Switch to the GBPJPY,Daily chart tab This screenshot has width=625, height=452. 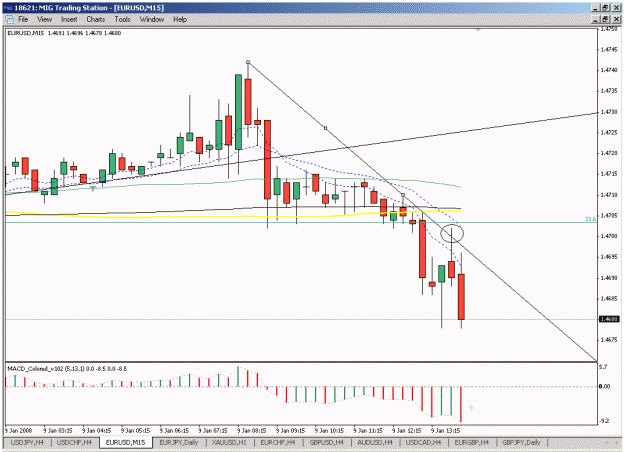(521, 442)
